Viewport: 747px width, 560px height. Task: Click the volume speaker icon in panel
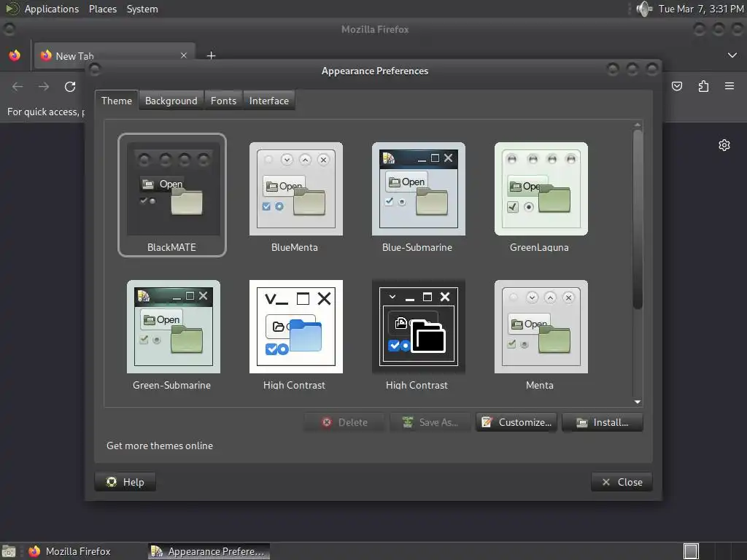click(x=644, y=9)
